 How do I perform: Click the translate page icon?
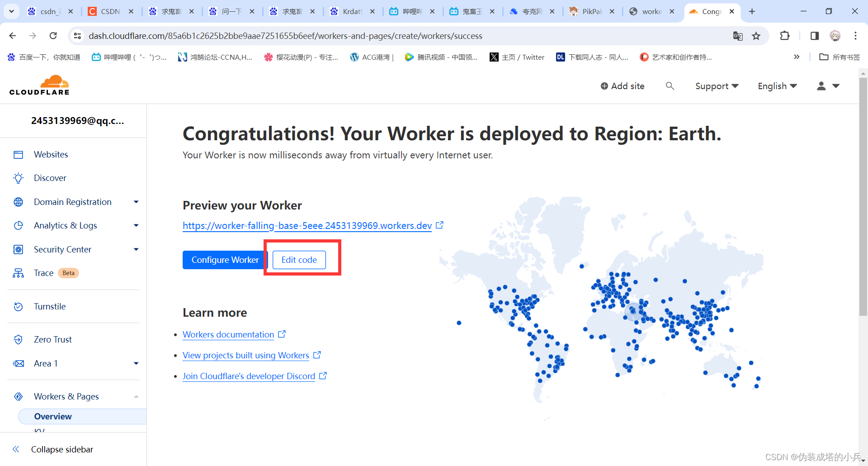(738, 36)
